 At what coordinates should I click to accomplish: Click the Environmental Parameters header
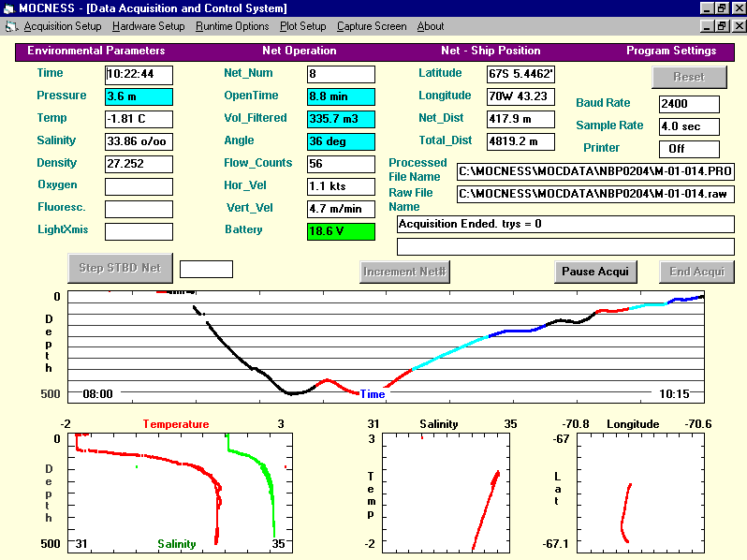(x=96, y=51)
